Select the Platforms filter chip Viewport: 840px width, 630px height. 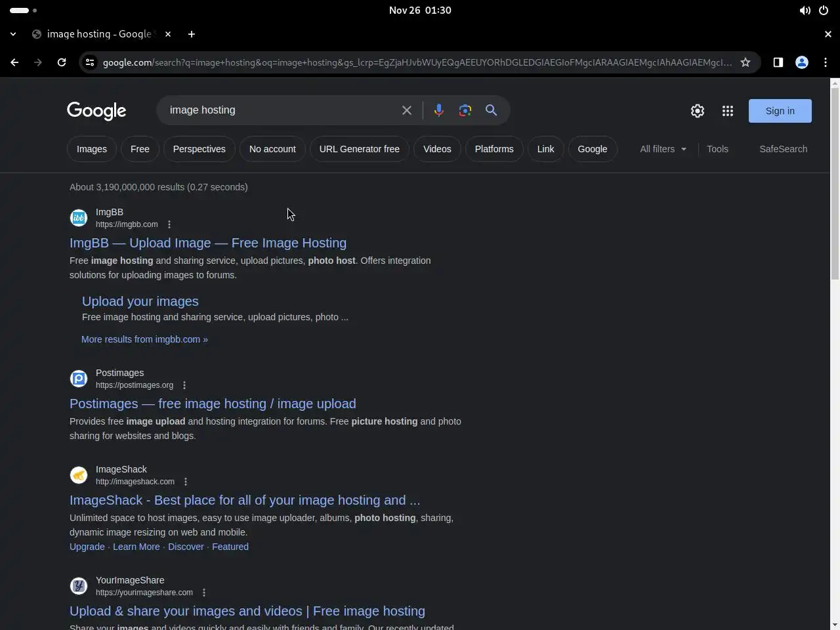pyautogui.click(x=494, y=149)
